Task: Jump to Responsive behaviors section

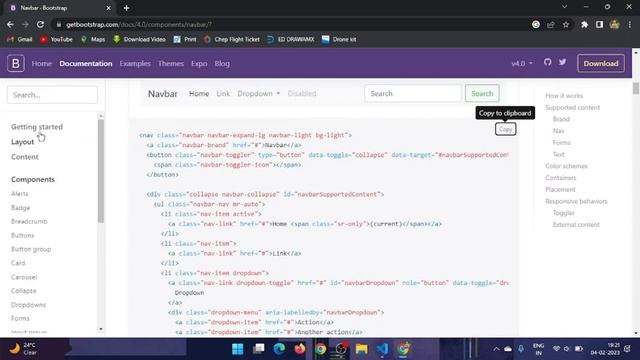Action: tap(576, 201)
